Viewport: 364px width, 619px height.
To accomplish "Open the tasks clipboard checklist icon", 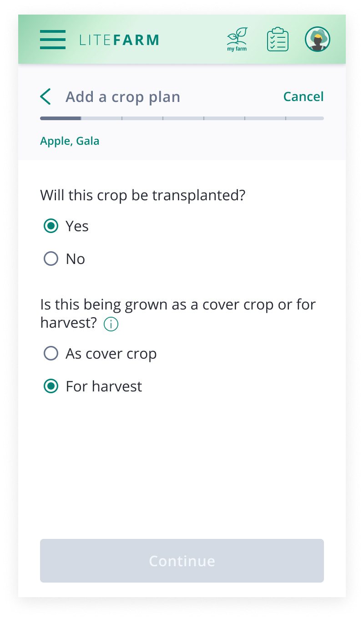I will 278,40.
